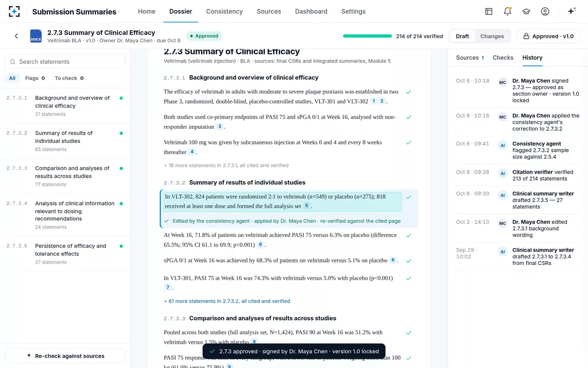
Task: Click citation marker 3 in non-responder imputation statement
Action: (220, 127)
